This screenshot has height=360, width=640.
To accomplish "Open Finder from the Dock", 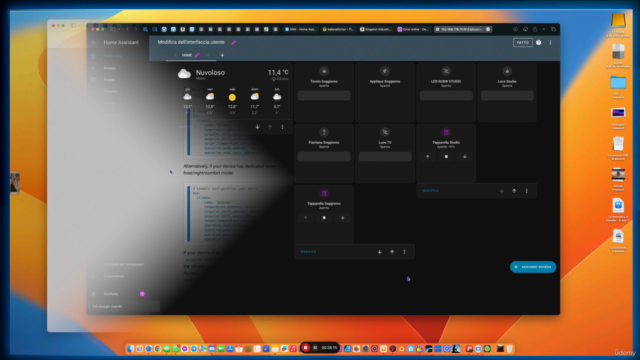I will pos(130,349).
